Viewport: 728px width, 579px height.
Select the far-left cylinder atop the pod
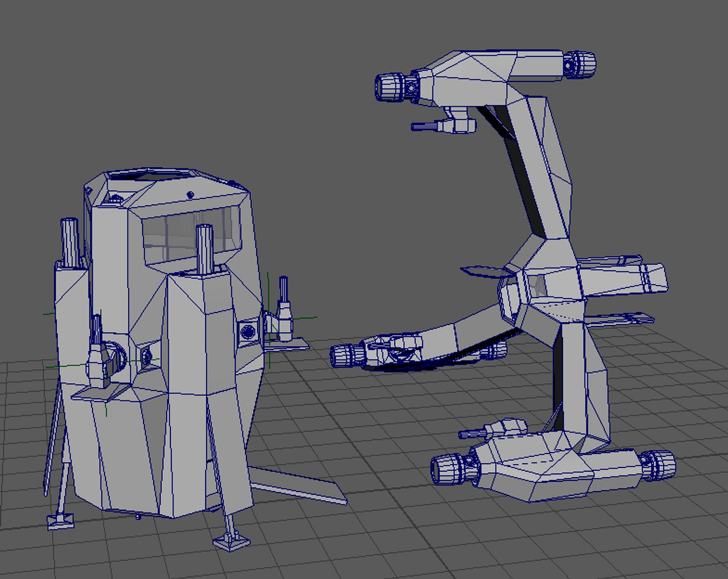(70, 241)
